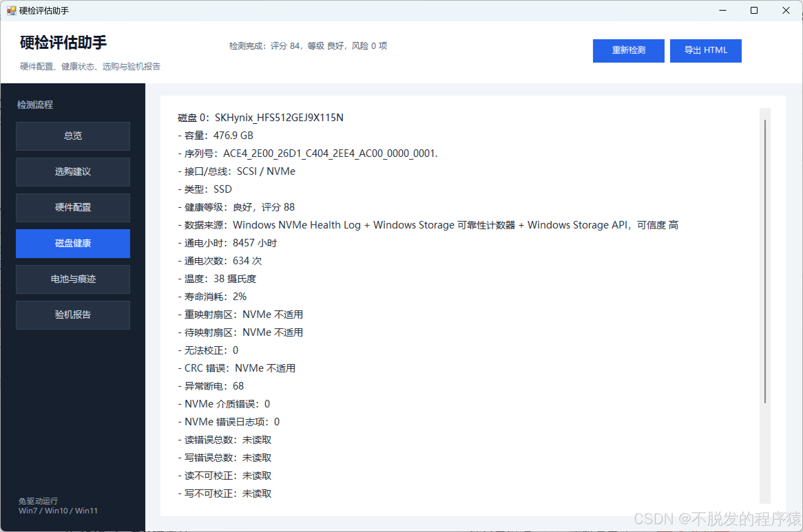
Task: Click the 硬检评估助手 app icon in title bar
Action: (11, 11)
